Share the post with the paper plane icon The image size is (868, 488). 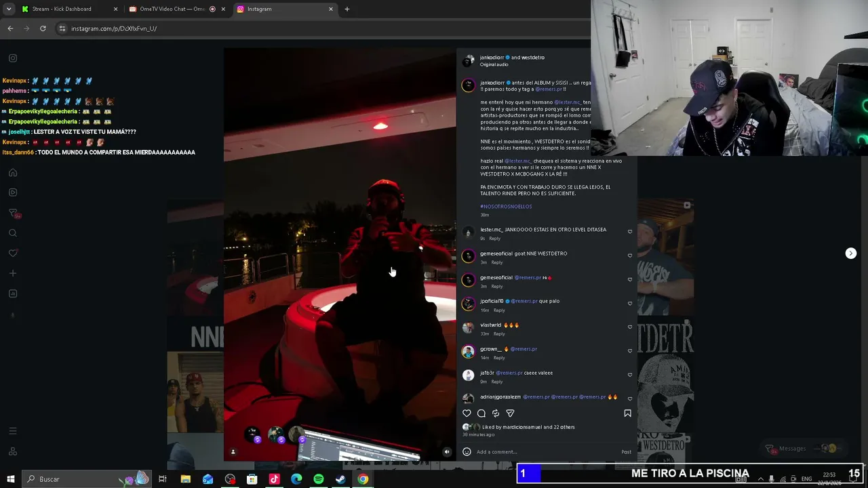[510, 413]
